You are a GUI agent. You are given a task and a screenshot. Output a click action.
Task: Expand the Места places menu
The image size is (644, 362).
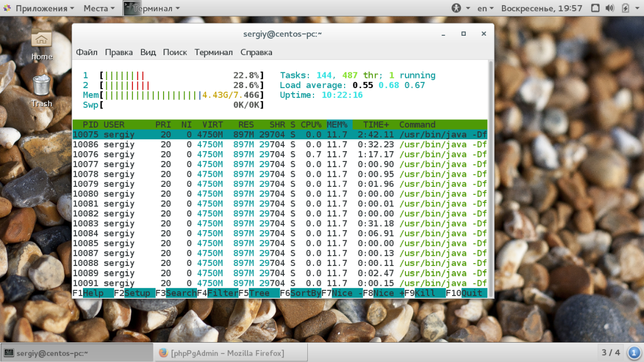(99, 9)
